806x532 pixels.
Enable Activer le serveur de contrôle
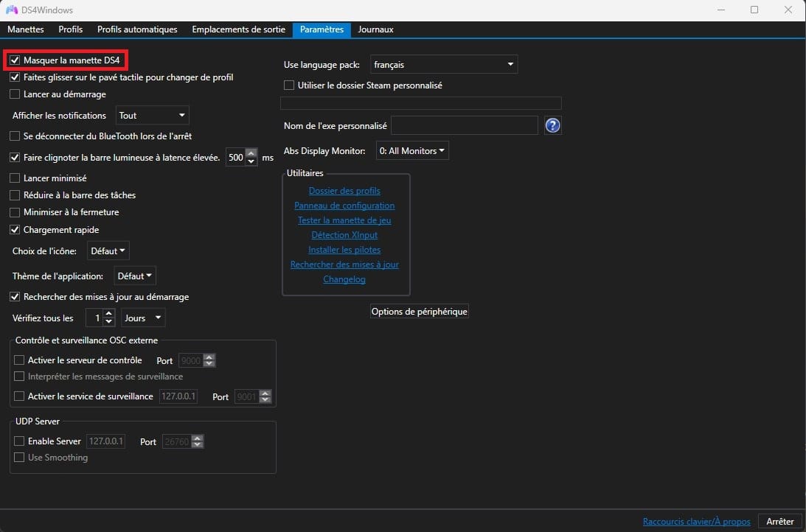click(x=19, y=360)
